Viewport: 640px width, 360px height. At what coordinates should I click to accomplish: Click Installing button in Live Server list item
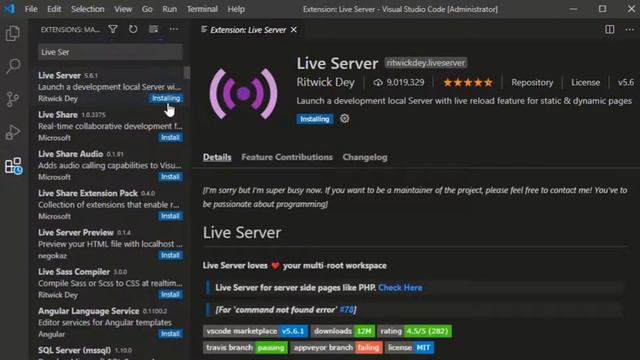(x=166, y=98)
